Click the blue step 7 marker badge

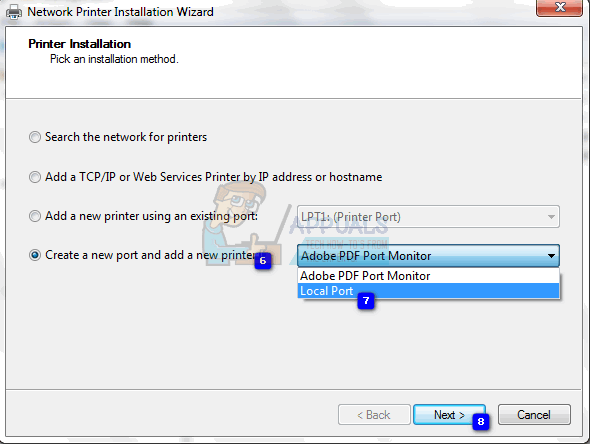tap(366, 301)
